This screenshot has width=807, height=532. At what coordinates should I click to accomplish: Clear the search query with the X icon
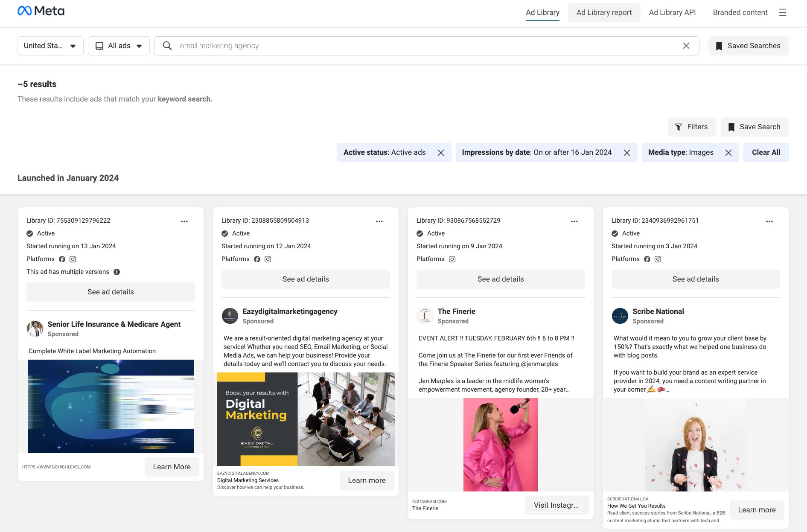[x=686, y=45]
